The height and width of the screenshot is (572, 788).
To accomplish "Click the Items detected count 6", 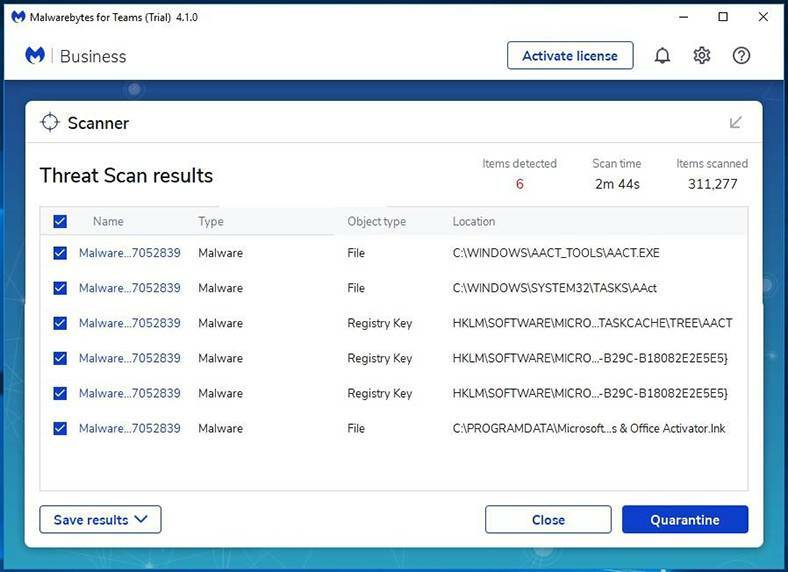I will point(520,184).
